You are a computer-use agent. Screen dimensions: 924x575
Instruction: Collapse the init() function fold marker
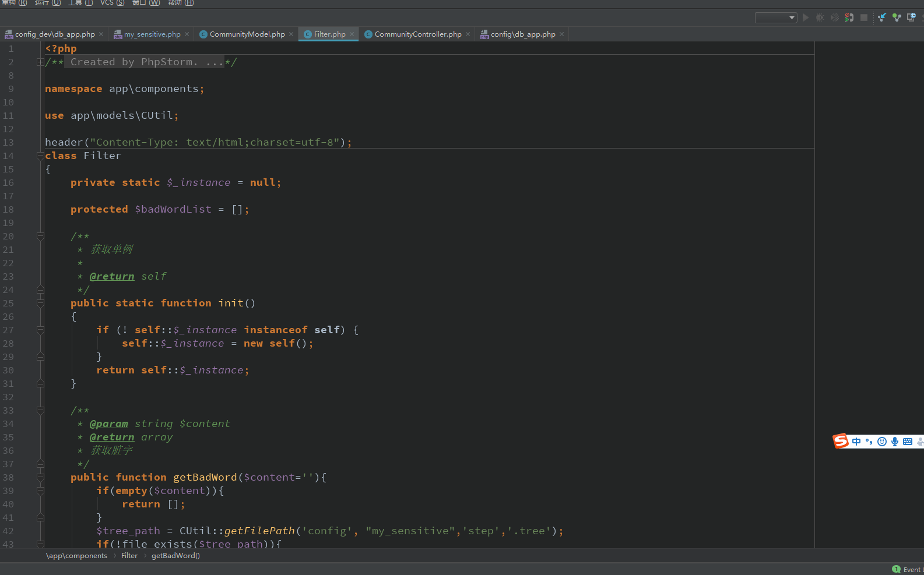(x=40, y=303)
